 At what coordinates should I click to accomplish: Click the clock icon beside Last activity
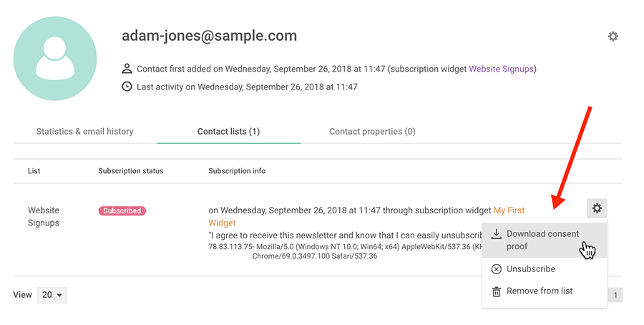click(x=127, y=87)
